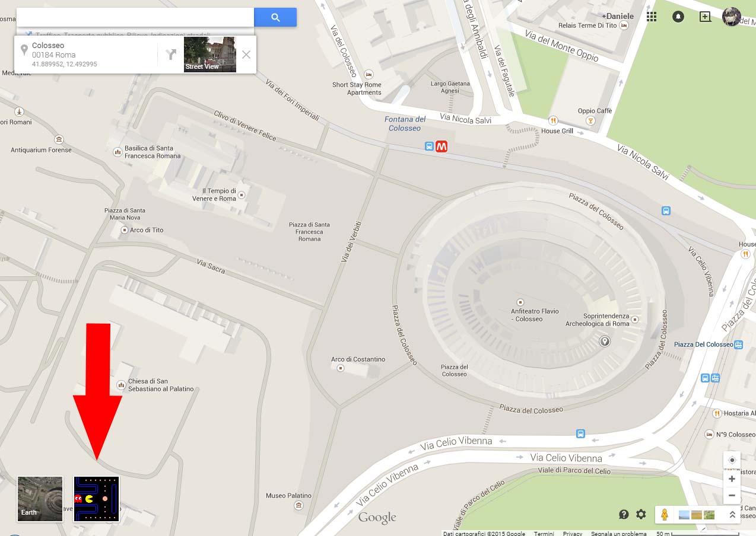Click the share plus icon
Screen dimensions: 756x536
coord(705,17)
